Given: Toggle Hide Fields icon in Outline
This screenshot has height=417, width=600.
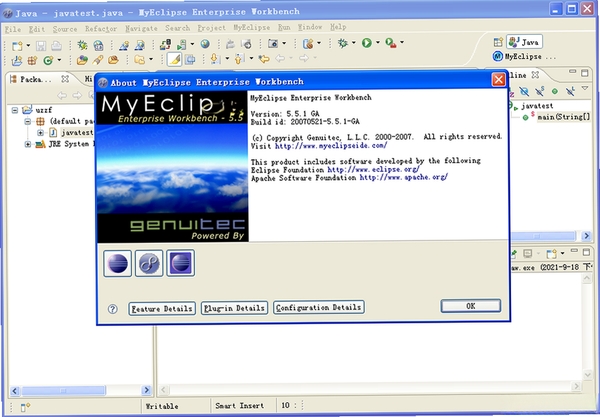Looking at the screenshot, I should [x=524, y=91].
